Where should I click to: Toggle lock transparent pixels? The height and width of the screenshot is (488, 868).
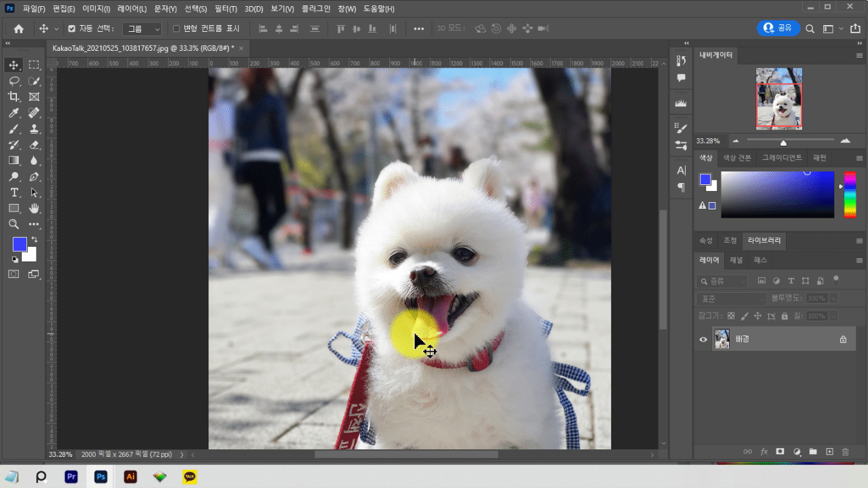(x=731, y=316)
